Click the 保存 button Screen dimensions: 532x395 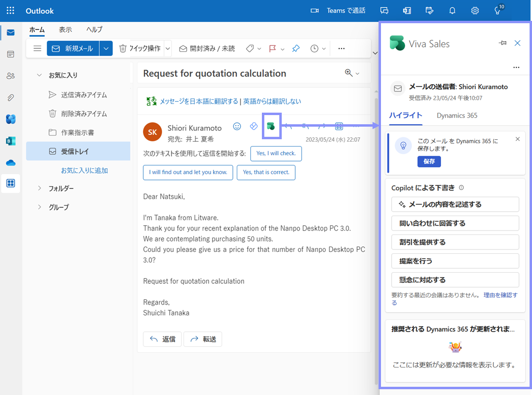pyautogui.click(x=429, y=161)
